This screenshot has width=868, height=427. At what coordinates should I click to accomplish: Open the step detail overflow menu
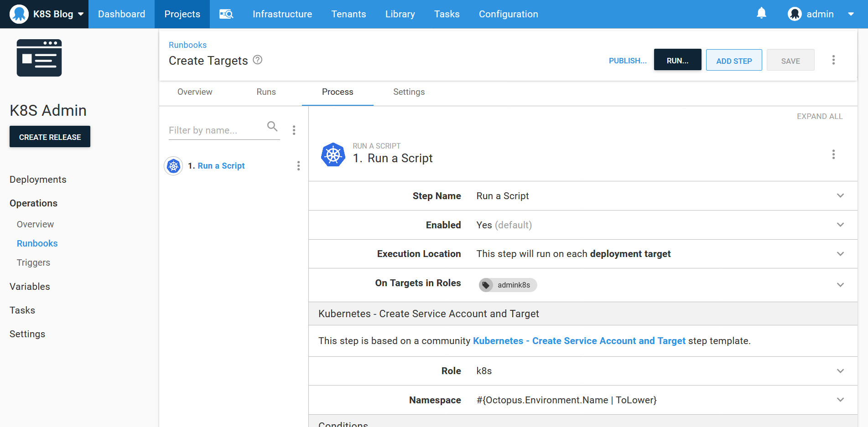[833, 154]
